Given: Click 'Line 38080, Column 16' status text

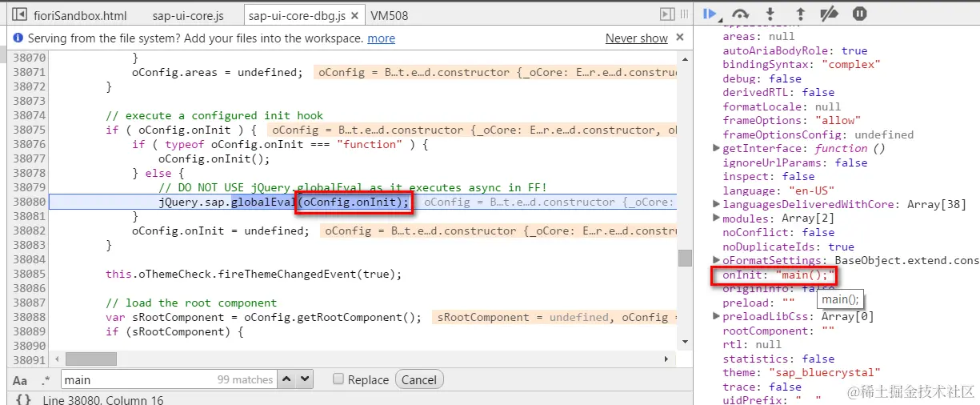Looking at the screenshot, I should (x=103, y=399).
